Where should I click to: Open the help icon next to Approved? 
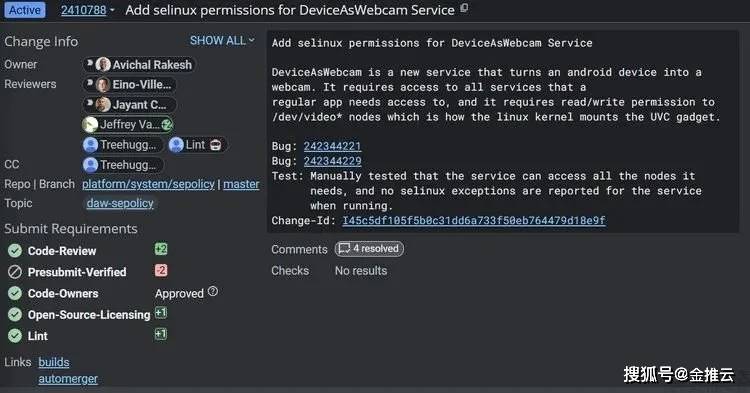213,291
